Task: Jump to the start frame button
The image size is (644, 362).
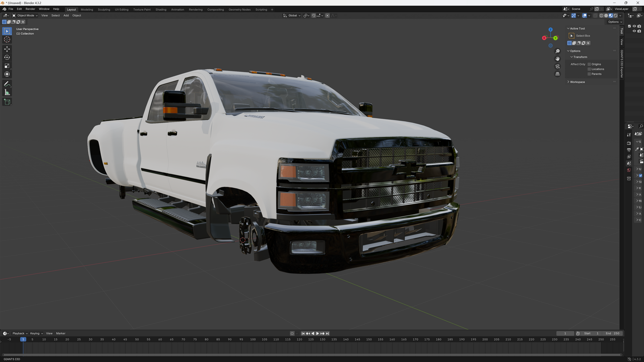Action: pos(303,334)
